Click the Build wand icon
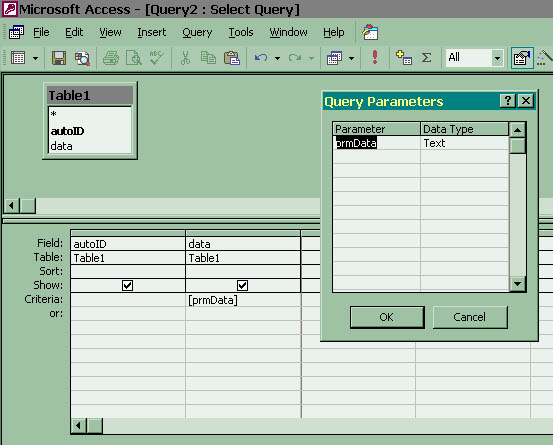 pyautogui.click(x=545, y=58)
